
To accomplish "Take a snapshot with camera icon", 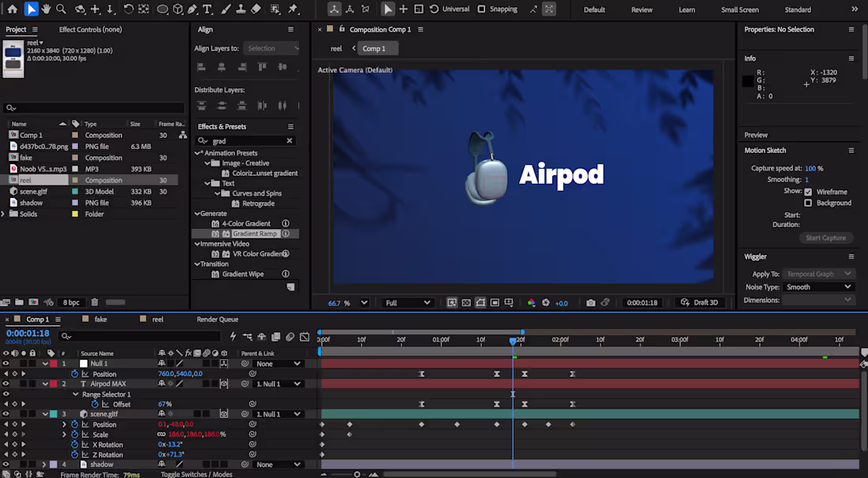I will [x=591, y=303].
